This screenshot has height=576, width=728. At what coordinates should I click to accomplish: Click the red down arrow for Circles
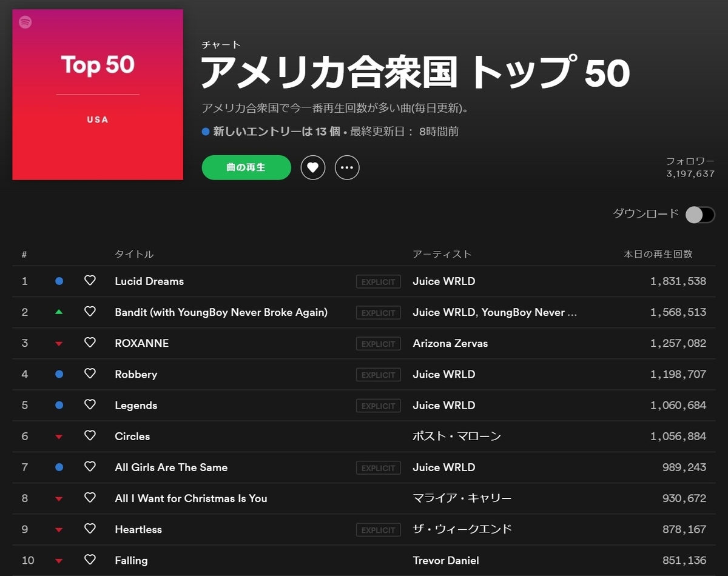(x=59, y=437)
